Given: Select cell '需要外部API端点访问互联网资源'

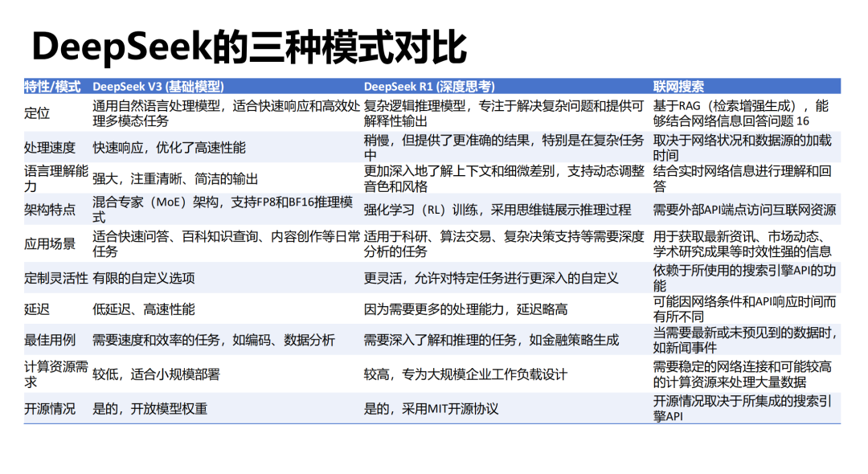Looking at the screenshot, I should click(x=744, y=210).
